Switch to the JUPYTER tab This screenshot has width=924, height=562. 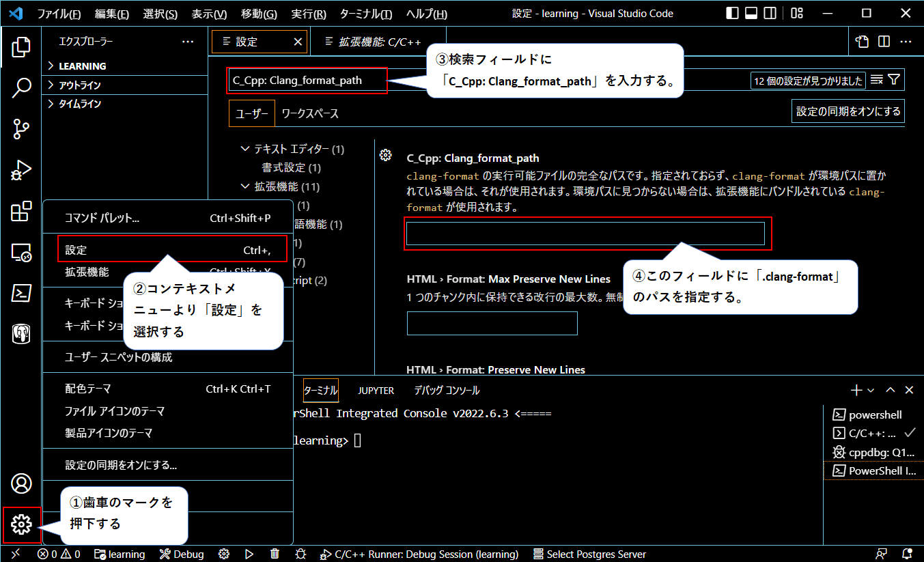(x=376, y=389)
